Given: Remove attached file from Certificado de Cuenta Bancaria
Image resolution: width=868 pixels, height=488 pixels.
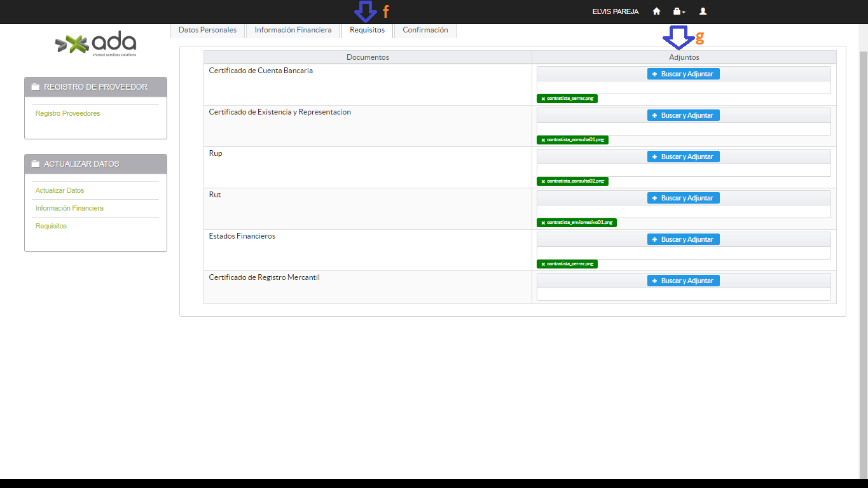Looking at the screenshot, I should [x=543, y=99].
